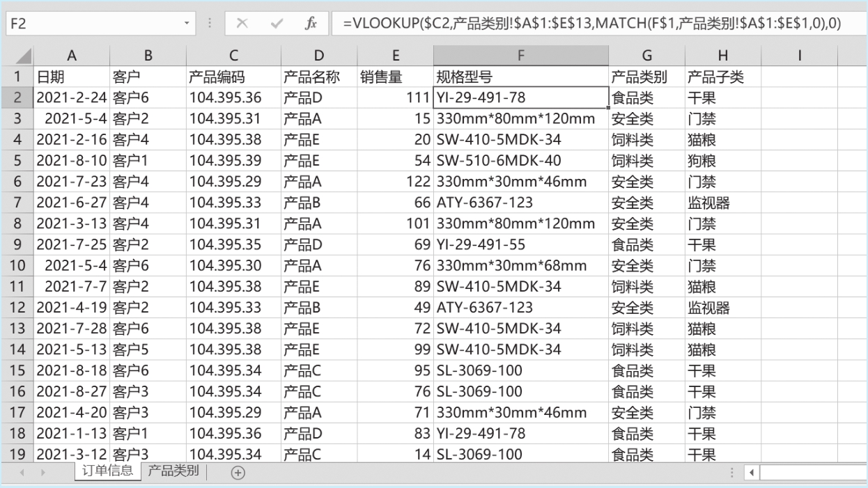868x488 pixels.
Task: Click the 监视器 cell in row 7
Action: click(722, 203)
